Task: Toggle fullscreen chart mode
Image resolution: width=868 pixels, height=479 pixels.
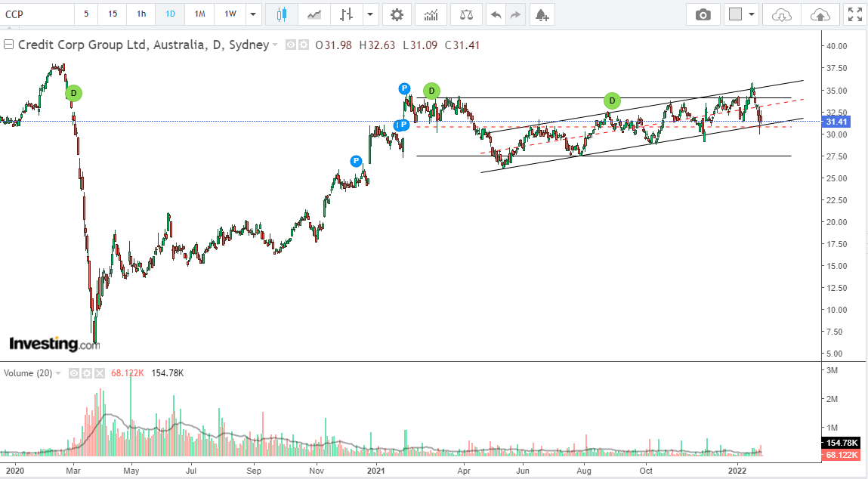Action: pos(854,15)
